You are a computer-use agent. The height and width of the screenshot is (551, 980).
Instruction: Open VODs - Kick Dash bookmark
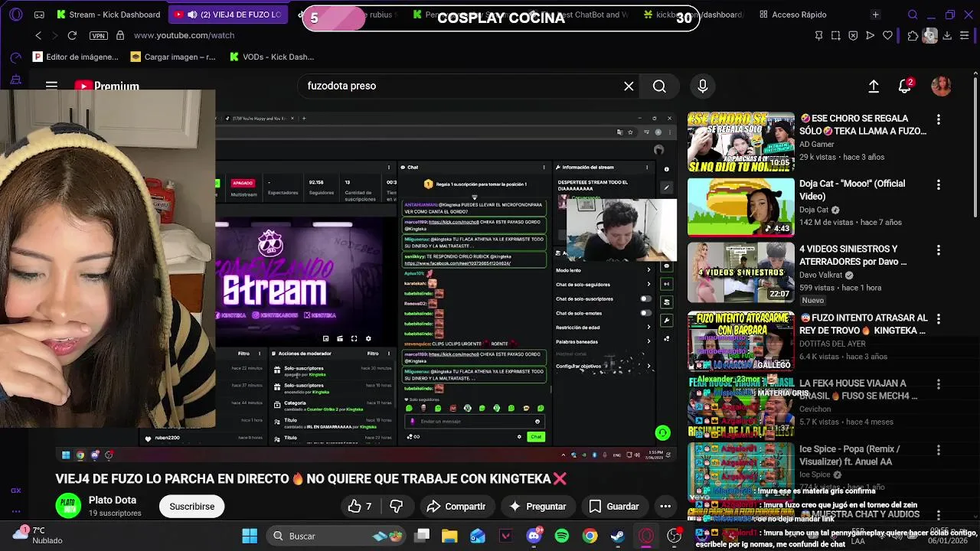272,57
